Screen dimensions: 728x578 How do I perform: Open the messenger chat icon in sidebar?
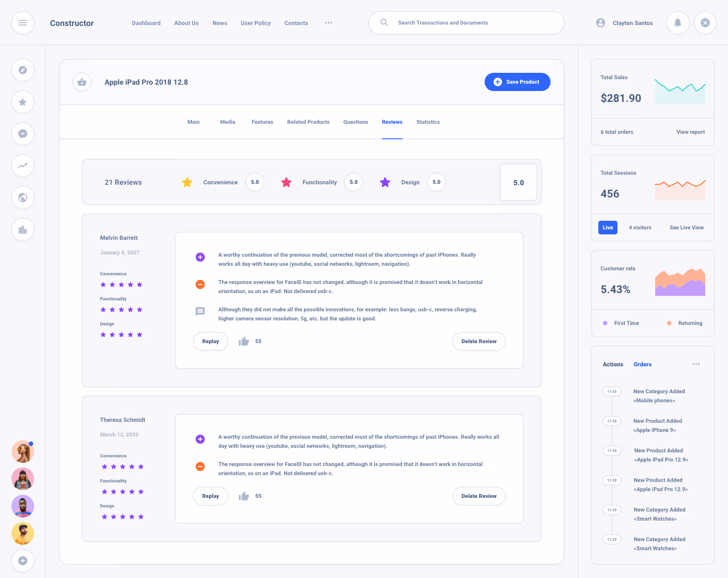(22, 134)
